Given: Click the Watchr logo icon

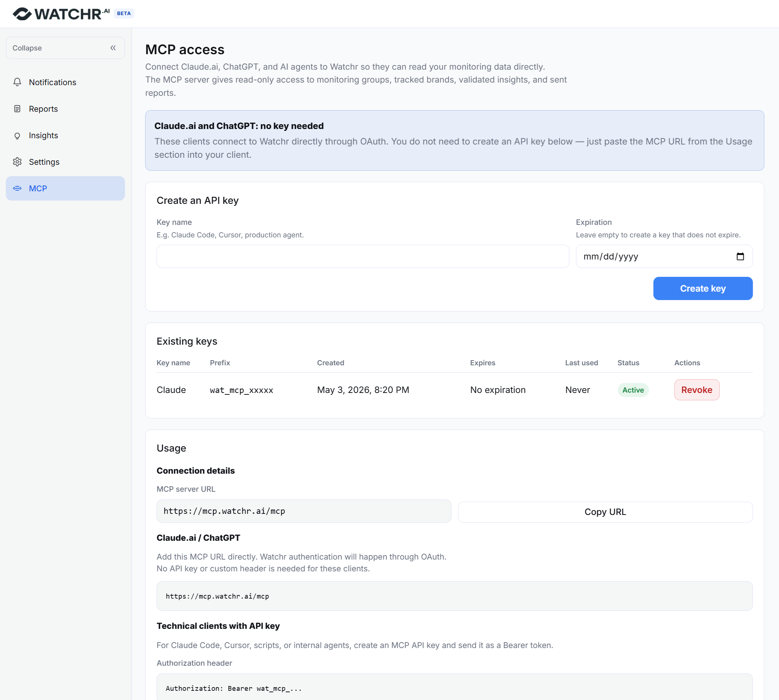Looking at the screenshot, I should coord(22,14).
